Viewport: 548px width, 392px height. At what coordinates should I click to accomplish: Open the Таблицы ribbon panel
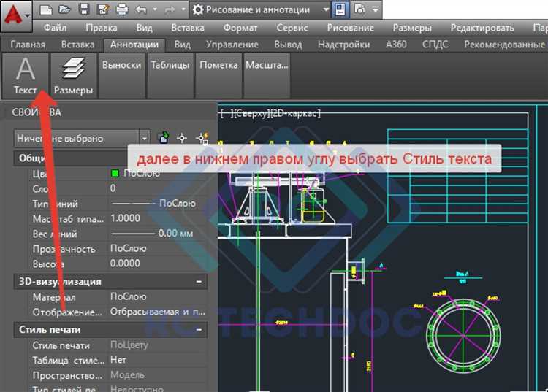pos(170,75)
